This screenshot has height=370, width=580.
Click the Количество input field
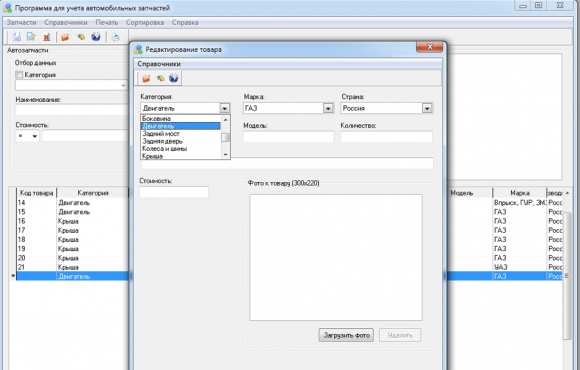click(x=386, y=137)
